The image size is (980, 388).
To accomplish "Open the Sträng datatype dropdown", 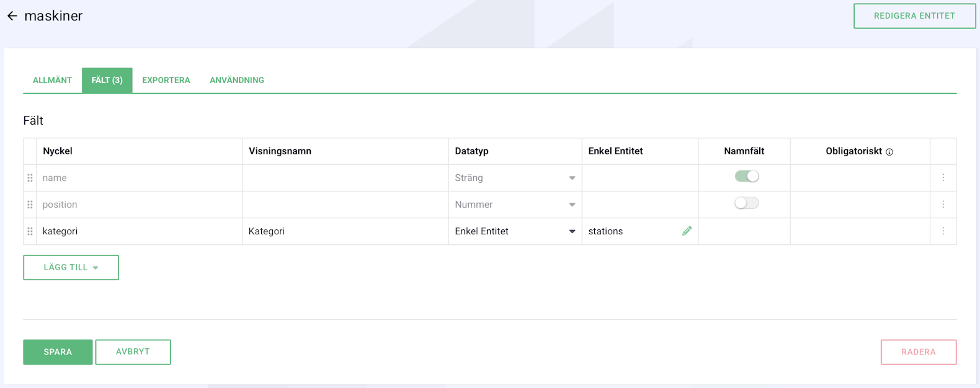I will (515, 178).
